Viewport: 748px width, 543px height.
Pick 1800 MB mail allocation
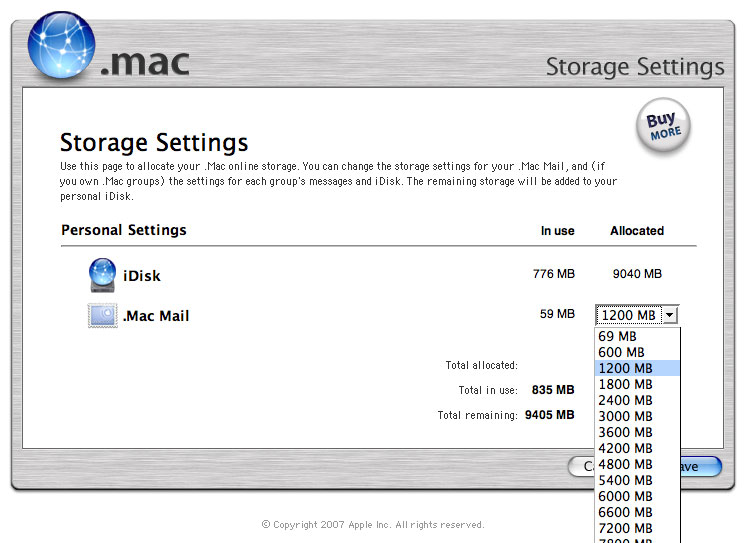625,385
